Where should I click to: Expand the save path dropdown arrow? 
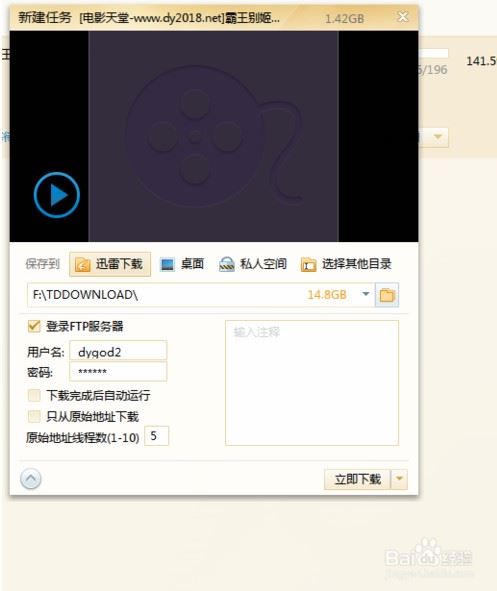[365, 294]
